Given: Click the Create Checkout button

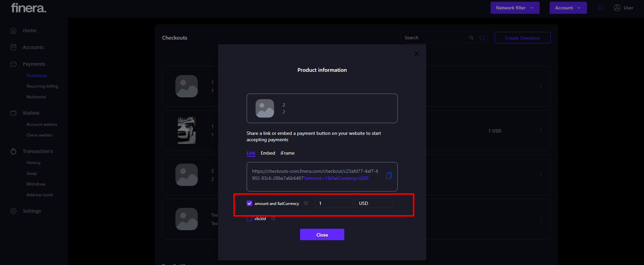Looking at the screenshot, I should coord(522,38).
